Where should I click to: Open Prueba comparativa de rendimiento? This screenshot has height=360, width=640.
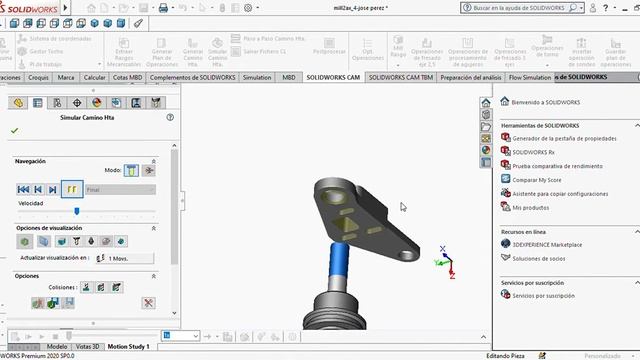click(557, 166)
